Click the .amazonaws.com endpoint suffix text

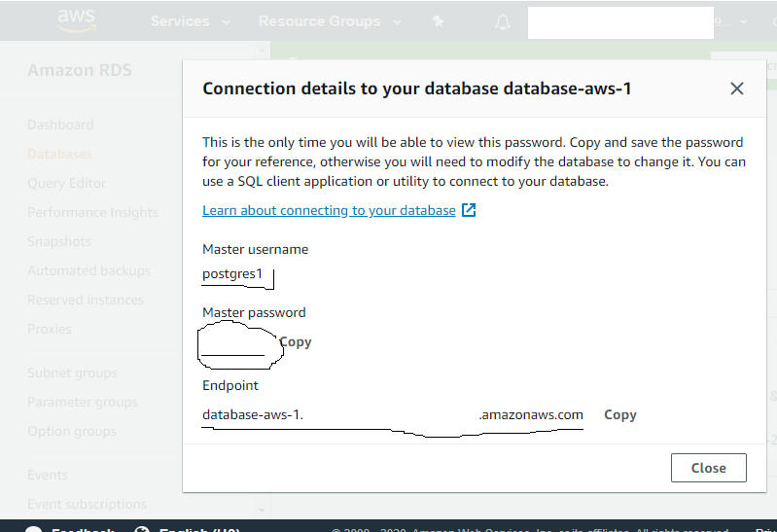pos(531,414)
